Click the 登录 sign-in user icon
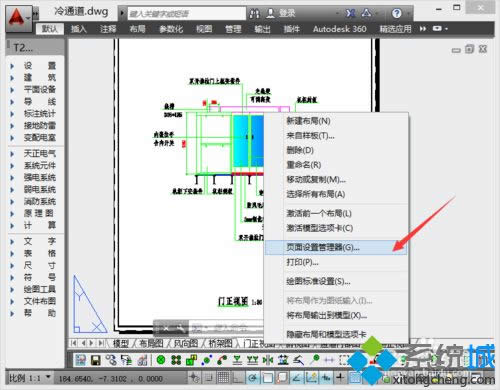Image resolution: width=500 pixels, height=390 pixels. click(271, 13)
